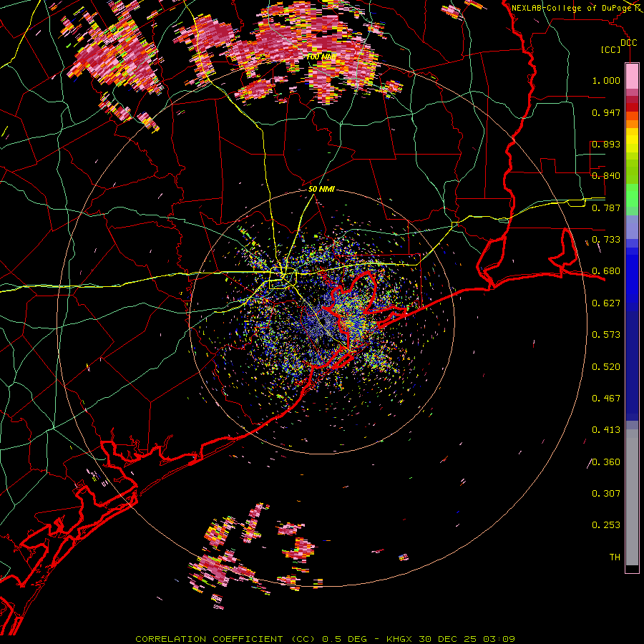Select the 0.627 scale value
The height and width of the screenshot is (644, 644).
pos(606,303)
